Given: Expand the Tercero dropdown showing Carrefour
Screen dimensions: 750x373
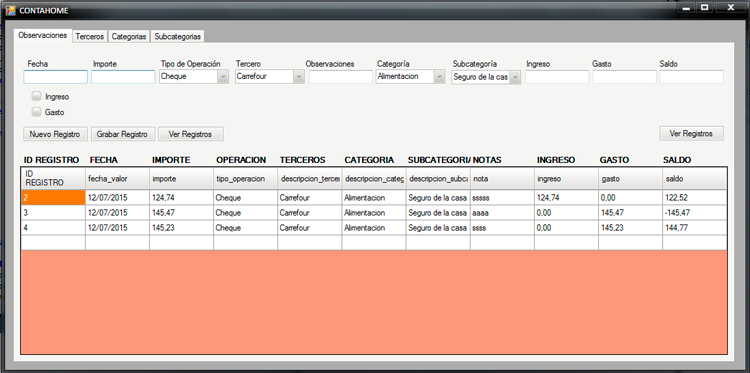Looking at the screenshot, I should click(x=299, y=77).
